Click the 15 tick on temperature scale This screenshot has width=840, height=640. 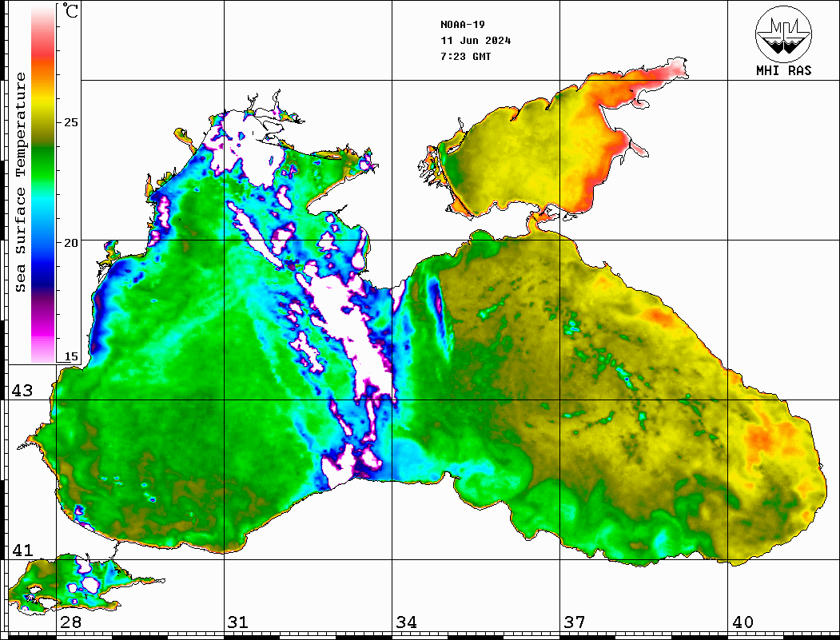pos(71,356)
